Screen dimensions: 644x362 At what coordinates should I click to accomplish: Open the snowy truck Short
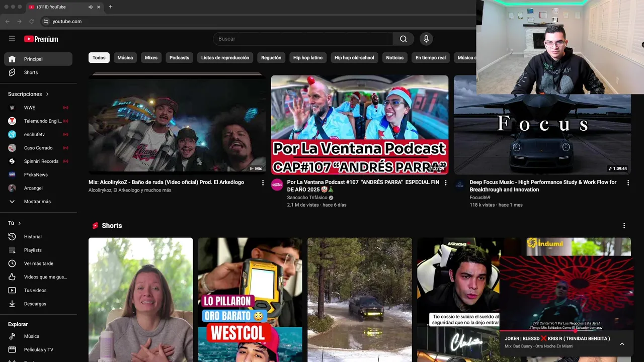click(360, 300)
